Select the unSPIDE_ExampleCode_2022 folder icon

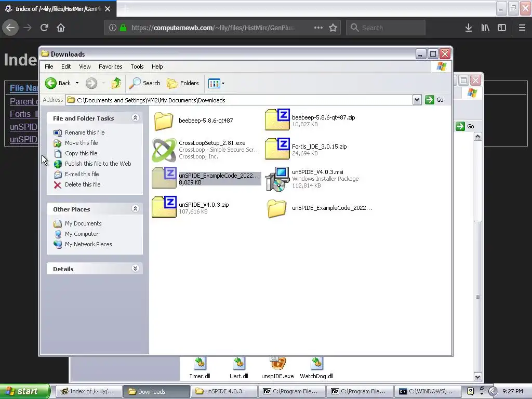(x=277, y=208)
